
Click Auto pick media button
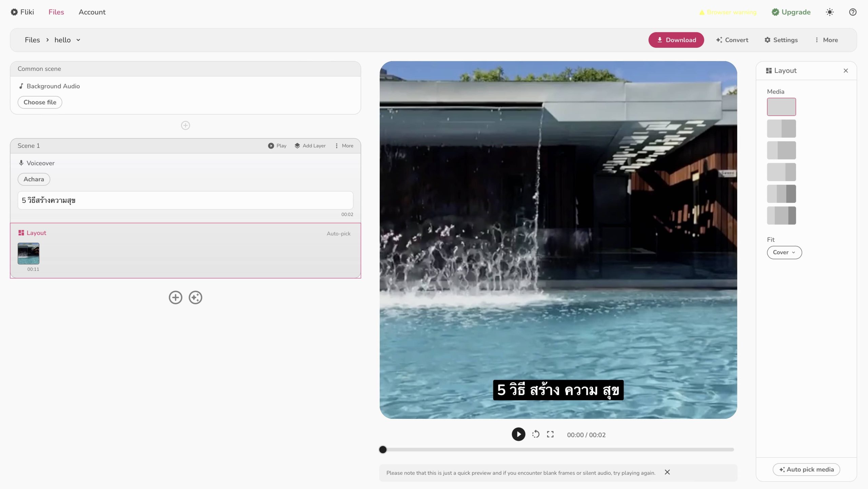click(806, 469)
